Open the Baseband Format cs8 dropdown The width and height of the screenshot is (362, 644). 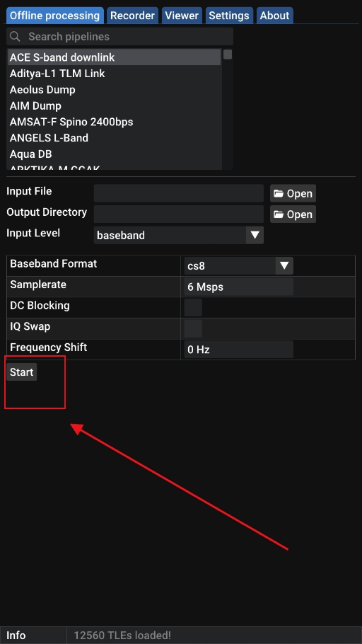238,265
